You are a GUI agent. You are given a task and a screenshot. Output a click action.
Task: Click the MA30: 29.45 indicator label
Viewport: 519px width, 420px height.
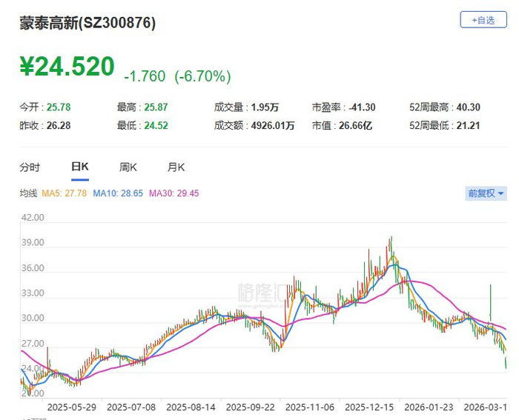tap(173, 193)
